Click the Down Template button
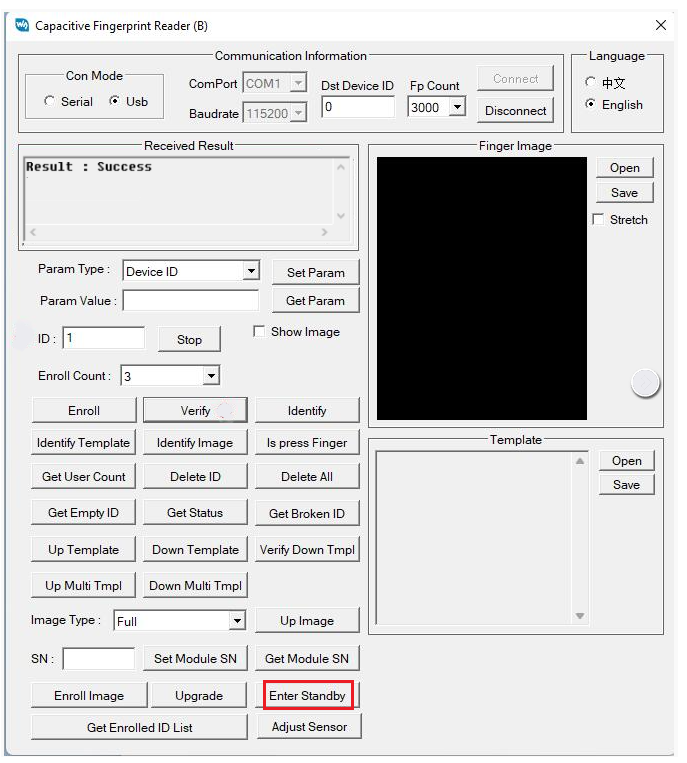This screenshot has width=687, height=763. click(195, 550)
